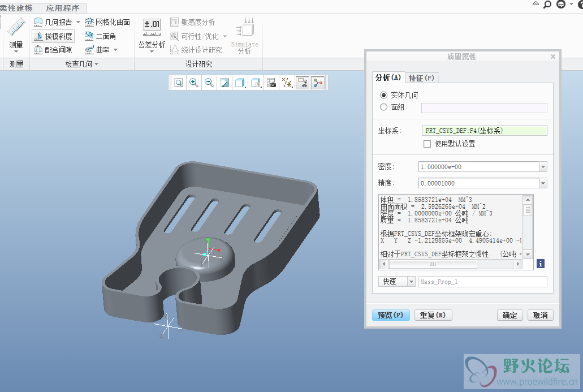Enable the 使用默认设置 checkbox
Viewport: 583px width, 392px height.
pyautogui.click(x=427, y=144)
